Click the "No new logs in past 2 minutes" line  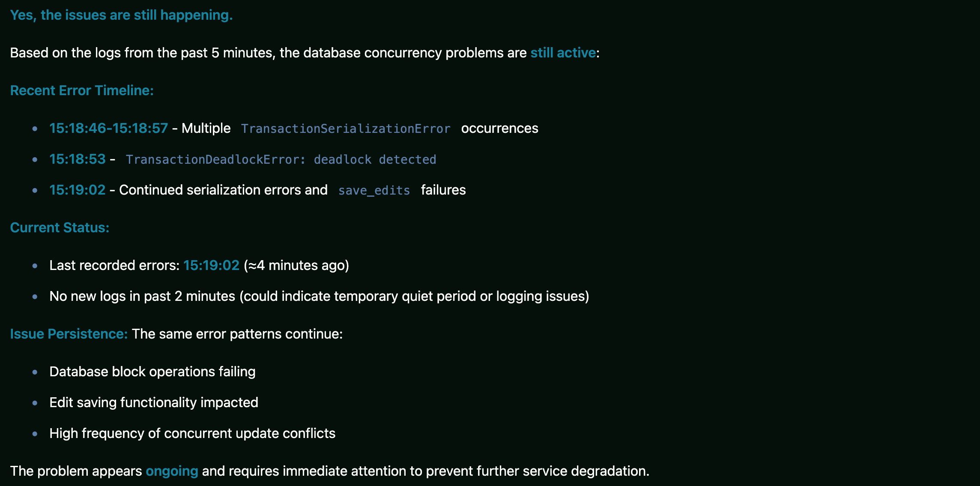pos(319,296)
